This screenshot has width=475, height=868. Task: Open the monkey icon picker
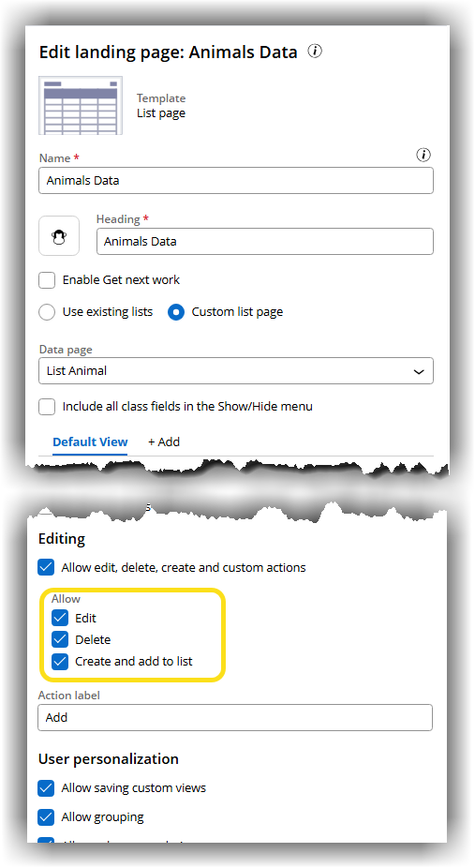pyautogui.click(x=59, y=236)
